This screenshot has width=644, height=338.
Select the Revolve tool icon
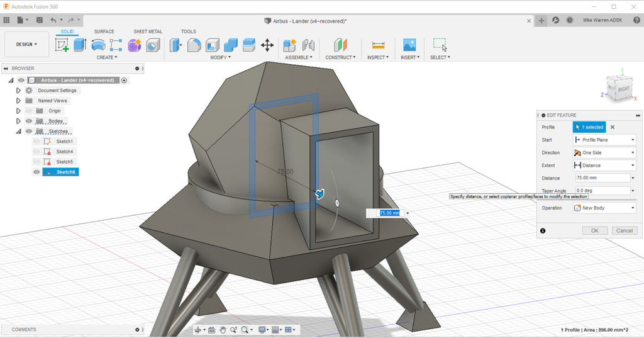click(x=98, y=45)
